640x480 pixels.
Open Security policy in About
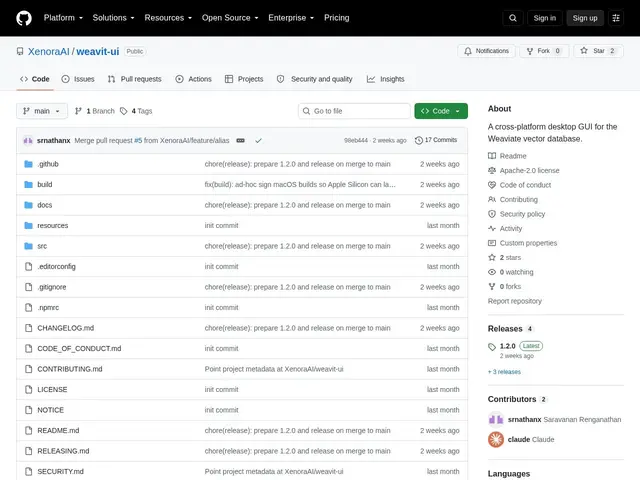click(517, 214)
